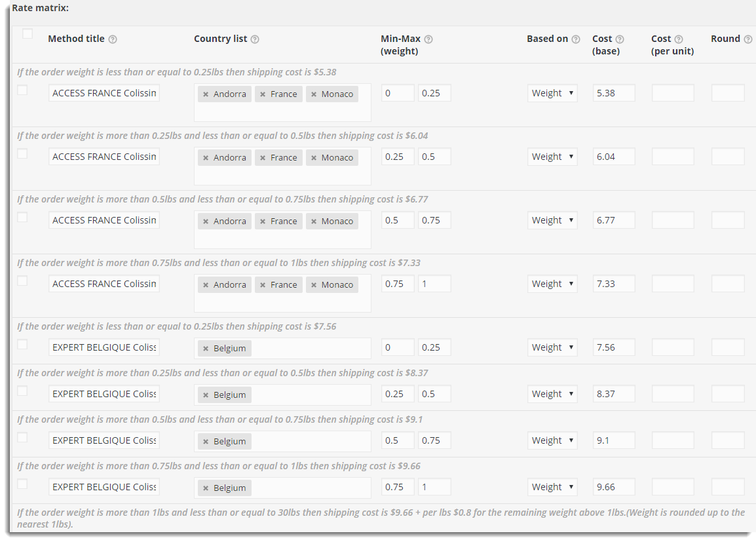Click the 'Method title' column header text

(x=76, y=39)
